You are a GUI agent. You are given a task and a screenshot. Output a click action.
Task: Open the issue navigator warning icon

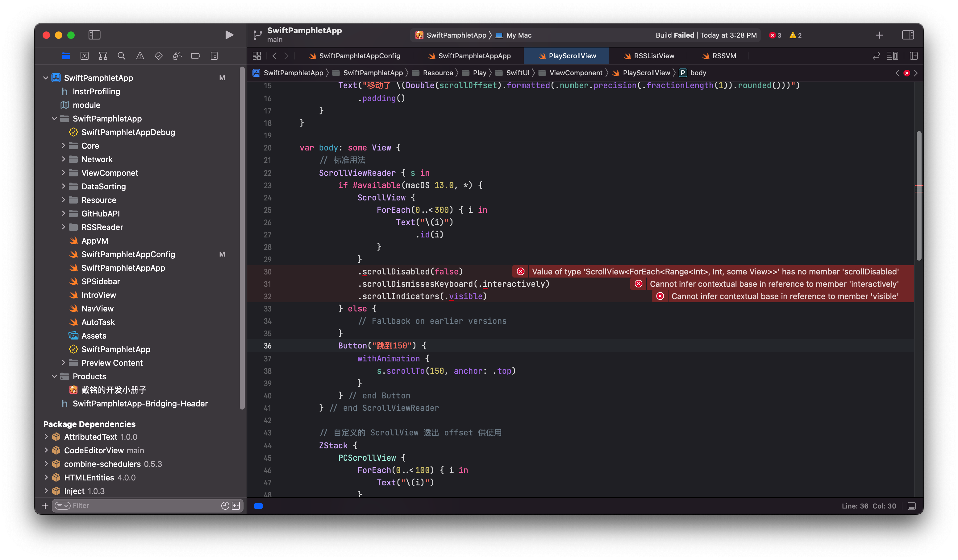pos(140,56)
